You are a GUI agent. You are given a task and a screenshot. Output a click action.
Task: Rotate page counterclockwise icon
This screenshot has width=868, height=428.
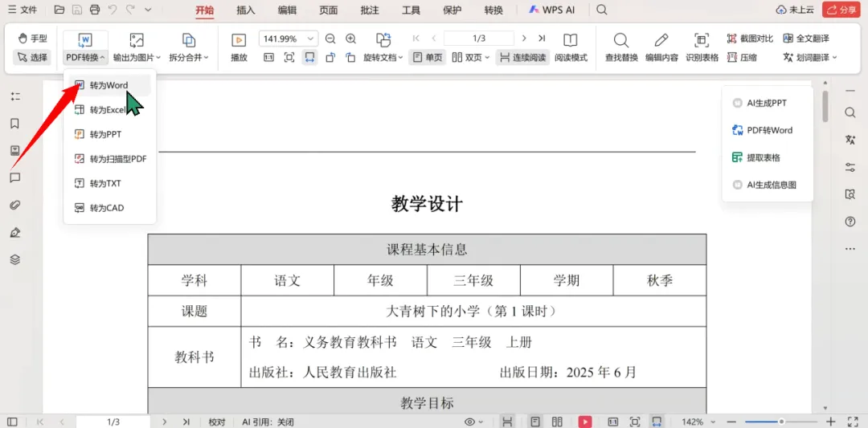click(330, 58)
